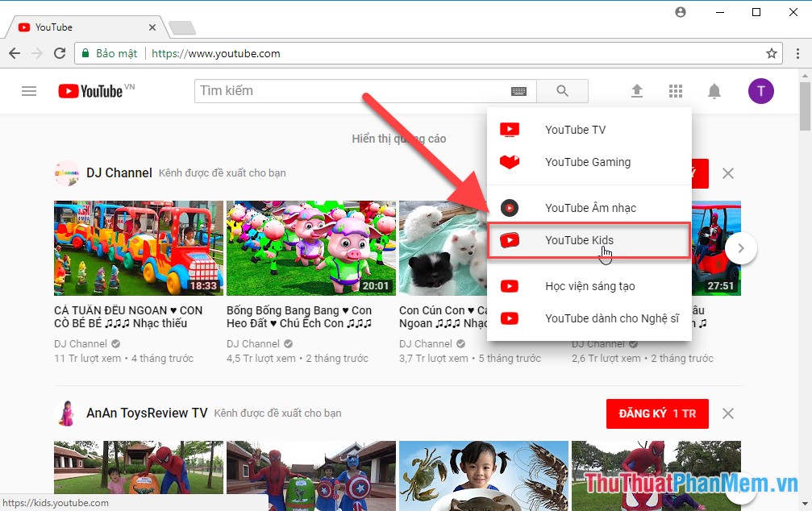This screenshot has width=812, height=511.
Task: Toggle the hamburger navigation menu
Action: (29, 90)
